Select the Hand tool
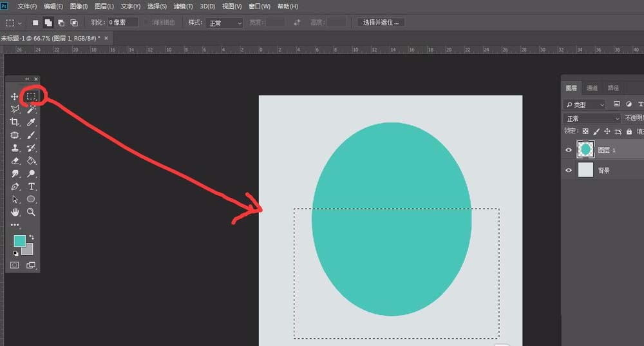This screenshot has height=346, width=644. (x=14, y=212)
